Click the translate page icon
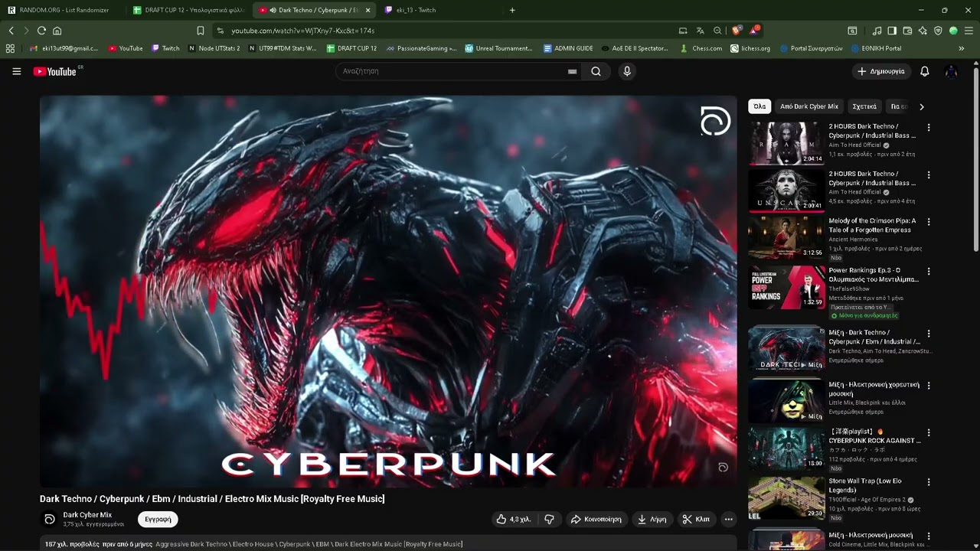The width and height of the screenshot is (980, 551). coord(700,31)
